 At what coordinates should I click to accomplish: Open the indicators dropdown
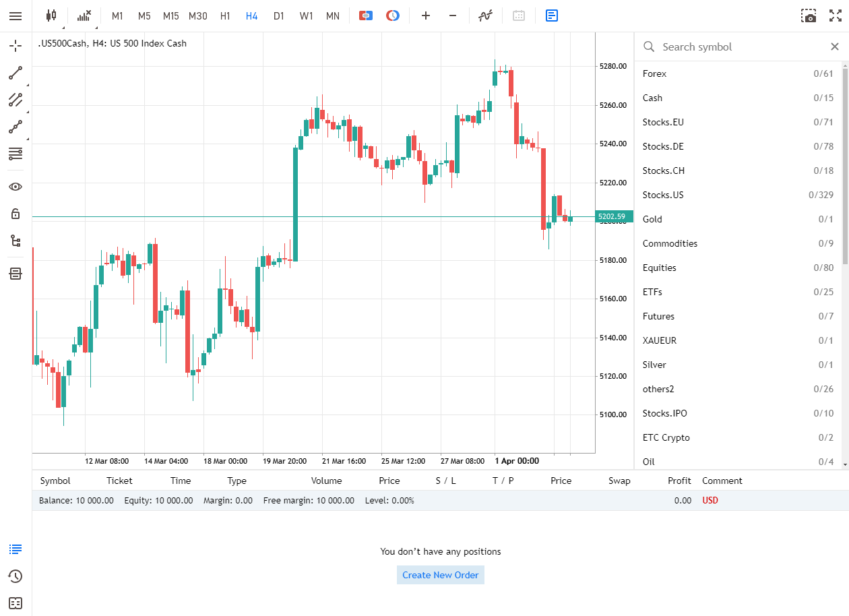click(84, 16)
